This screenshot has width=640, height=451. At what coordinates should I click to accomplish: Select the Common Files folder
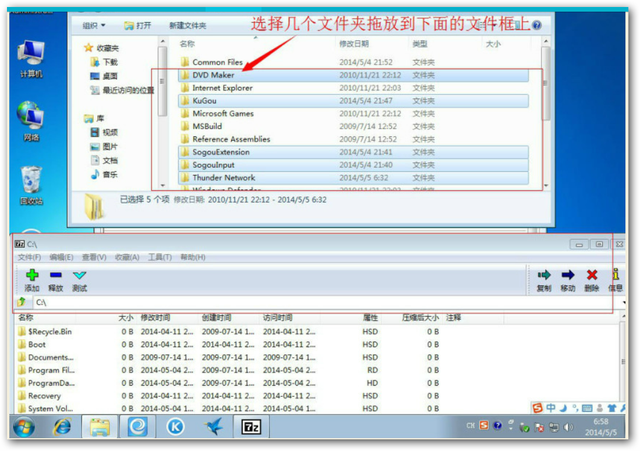click(353, 62)
